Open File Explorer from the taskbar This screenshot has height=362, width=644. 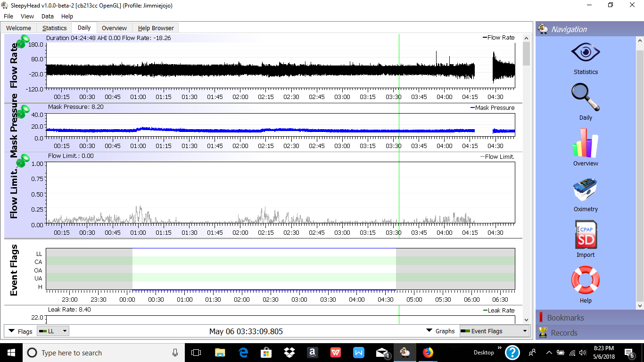pos(220,353)
